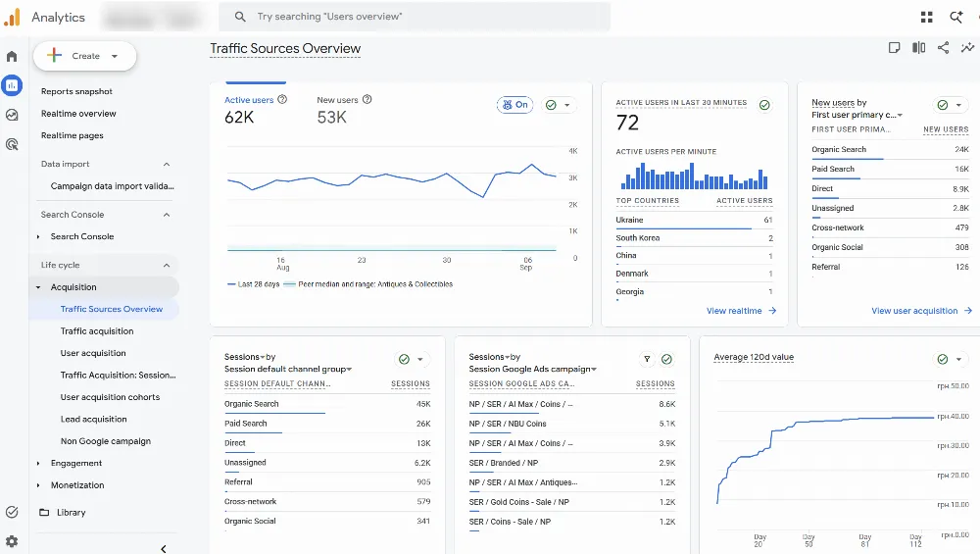The image size is (980, 554).
Task: Open Realtime pages
Action: 73,135
